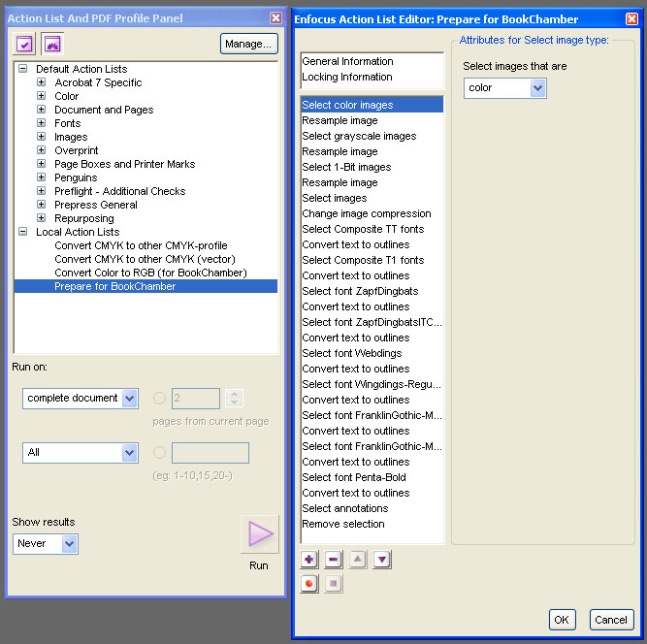Open the color image type dropdown
Viewport: 647px width, 644px height.
point(505,88)
